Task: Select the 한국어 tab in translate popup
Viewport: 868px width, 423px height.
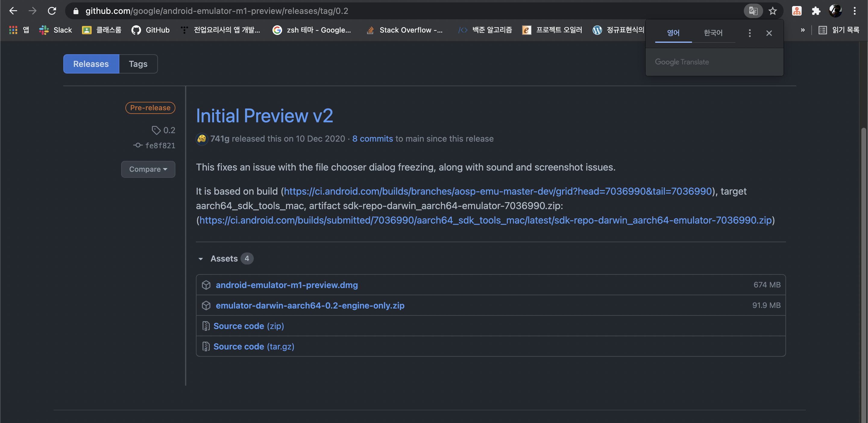Action: (713, 33)
